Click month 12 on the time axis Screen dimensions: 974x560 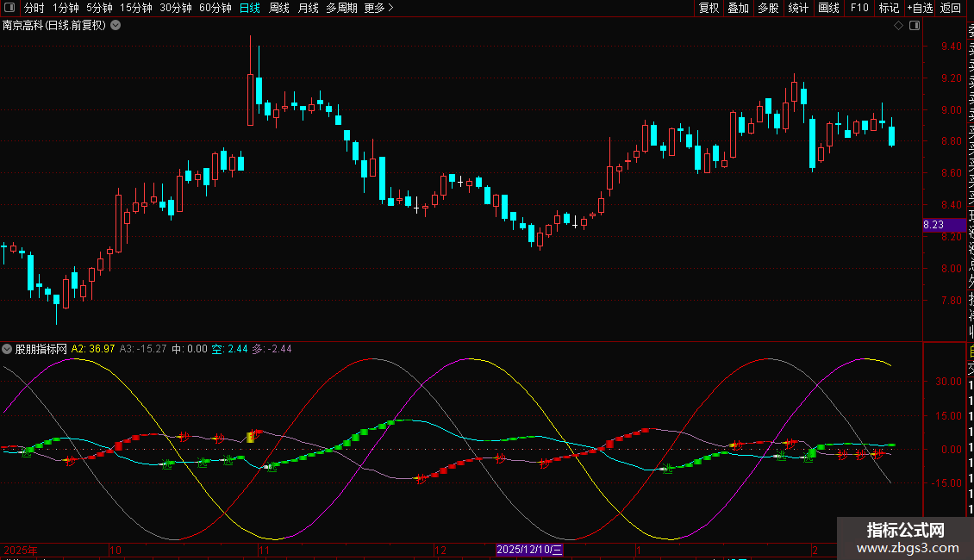(440, 550)
